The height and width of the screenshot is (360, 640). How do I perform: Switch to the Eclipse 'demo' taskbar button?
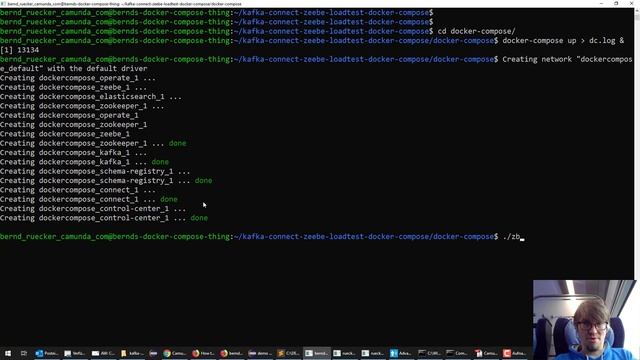260,353
